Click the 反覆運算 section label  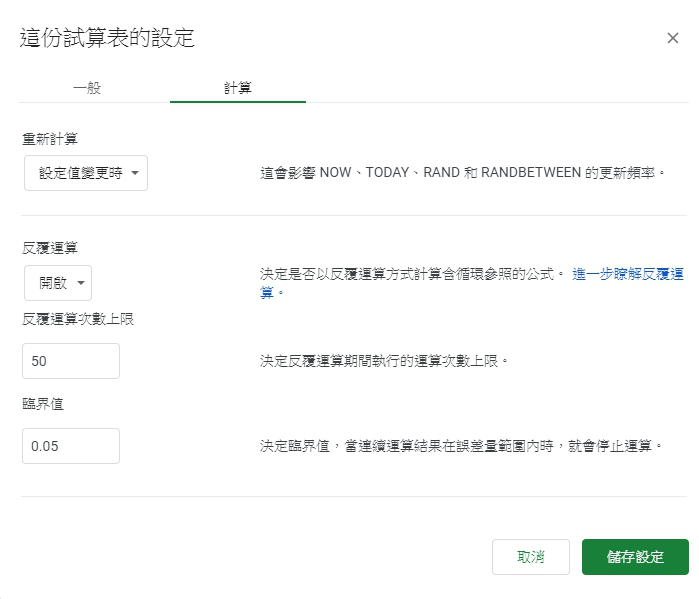coord(50,248)
